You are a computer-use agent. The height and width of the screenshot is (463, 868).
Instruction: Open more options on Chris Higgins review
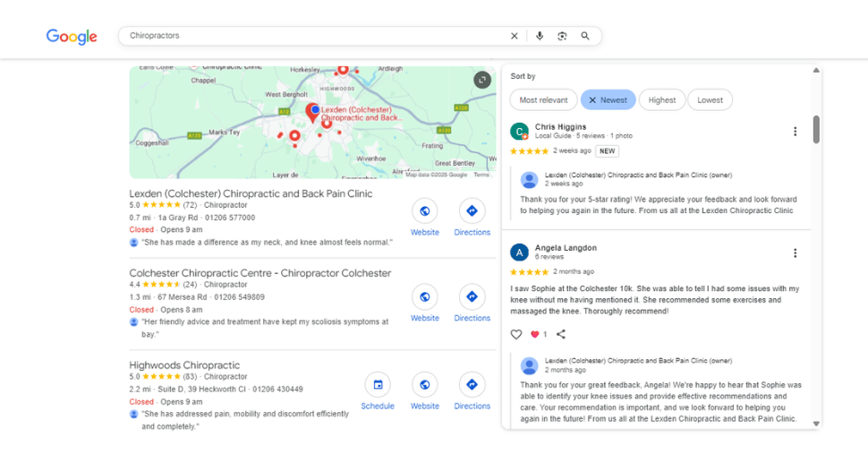795,132
